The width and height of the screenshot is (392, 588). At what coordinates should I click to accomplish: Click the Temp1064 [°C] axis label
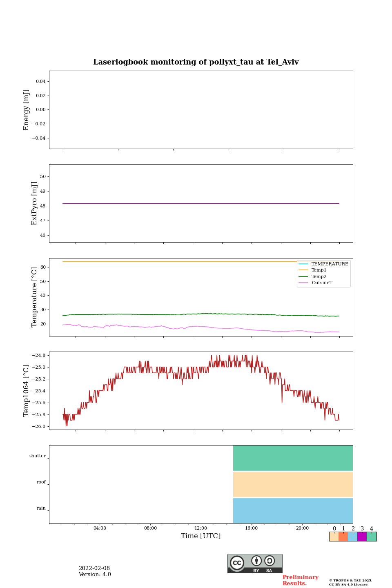click(x=26, y=391)
